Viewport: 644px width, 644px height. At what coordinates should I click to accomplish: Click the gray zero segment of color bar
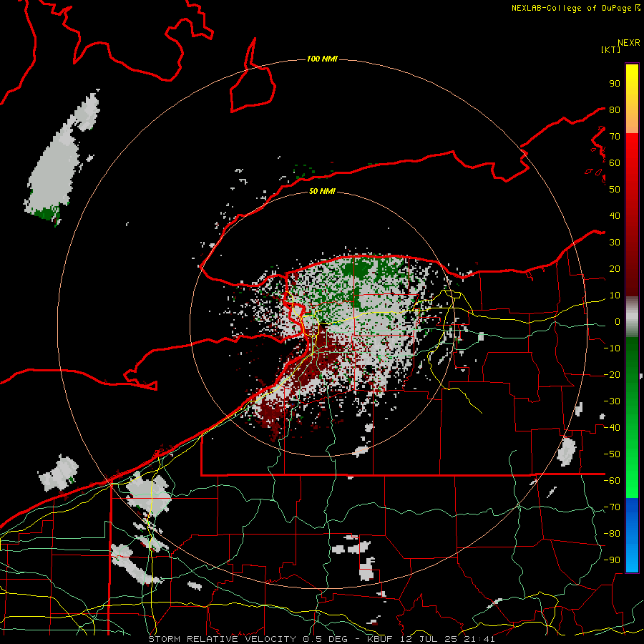coord(632,317)
